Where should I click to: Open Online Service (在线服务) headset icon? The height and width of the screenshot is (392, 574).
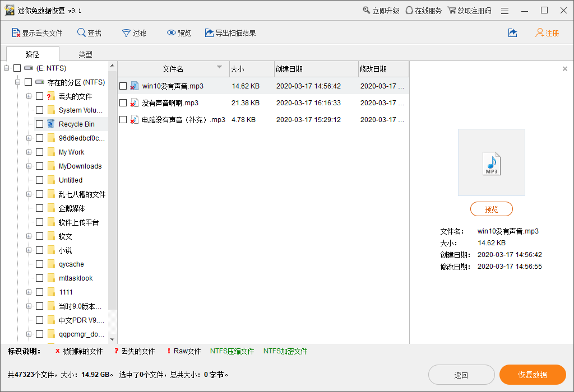coord(409,10)
